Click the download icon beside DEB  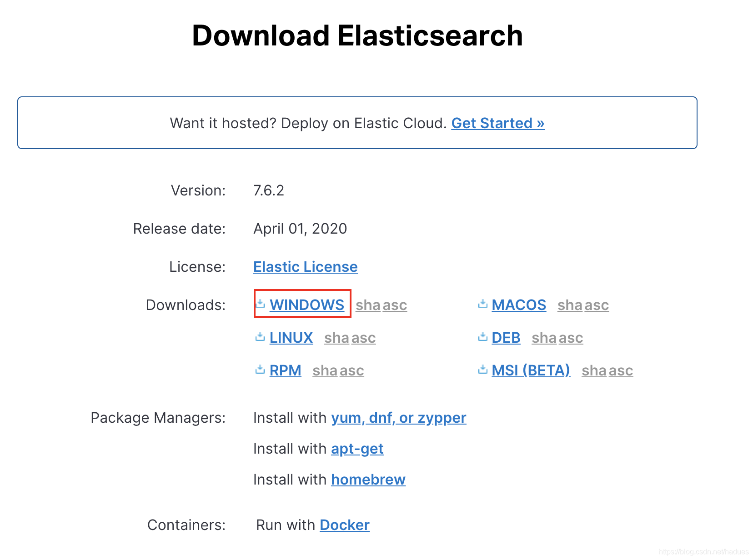[x=483, y=336]
